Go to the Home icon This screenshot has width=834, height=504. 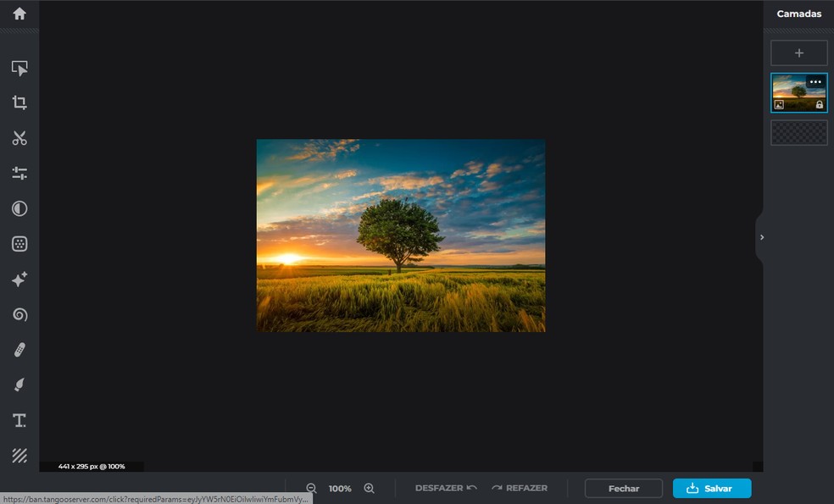tap(19, 14)
